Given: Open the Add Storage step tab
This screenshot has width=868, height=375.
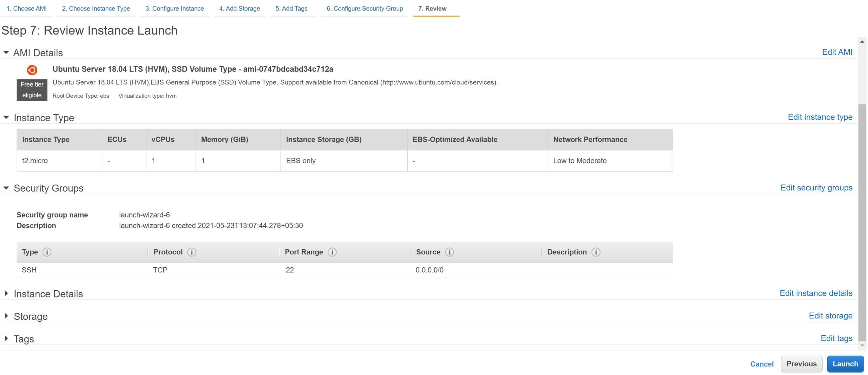Looking at the screenshot, I should [x=239, y=8].
